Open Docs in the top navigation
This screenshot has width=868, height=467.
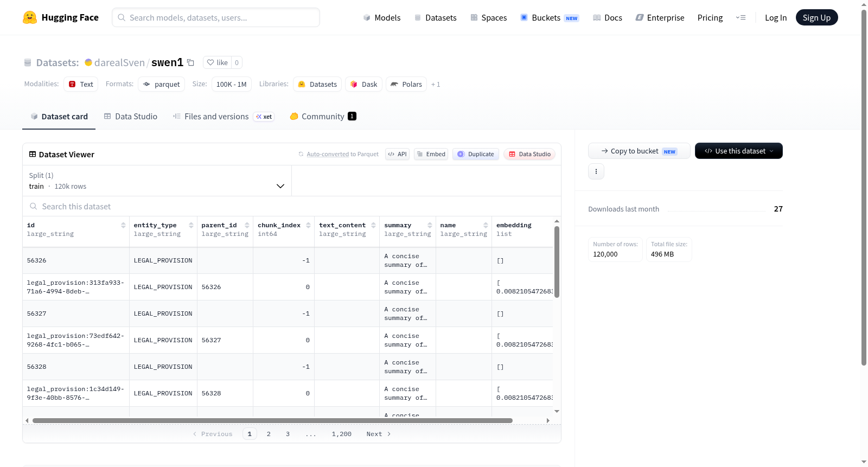point(608,18)
